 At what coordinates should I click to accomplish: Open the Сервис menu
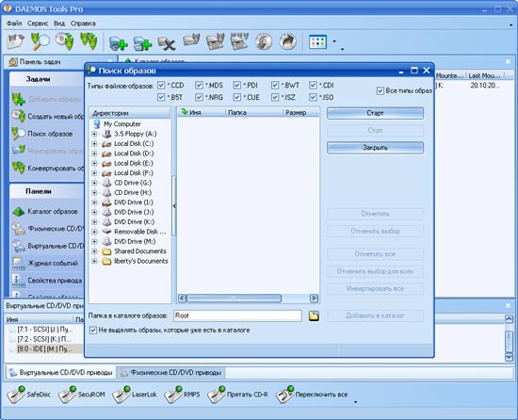38,24
